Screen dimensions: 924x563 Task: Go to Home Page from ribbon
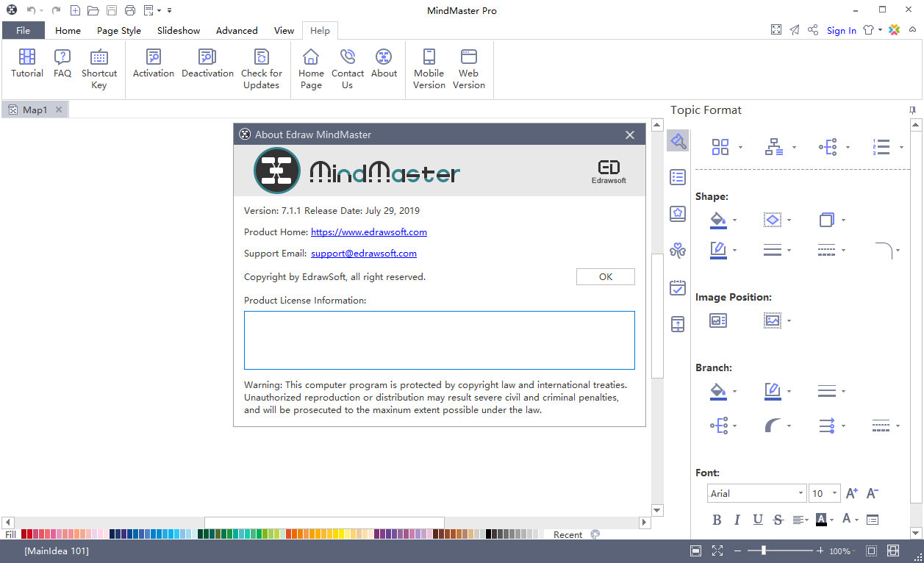[x=311, y=69]
